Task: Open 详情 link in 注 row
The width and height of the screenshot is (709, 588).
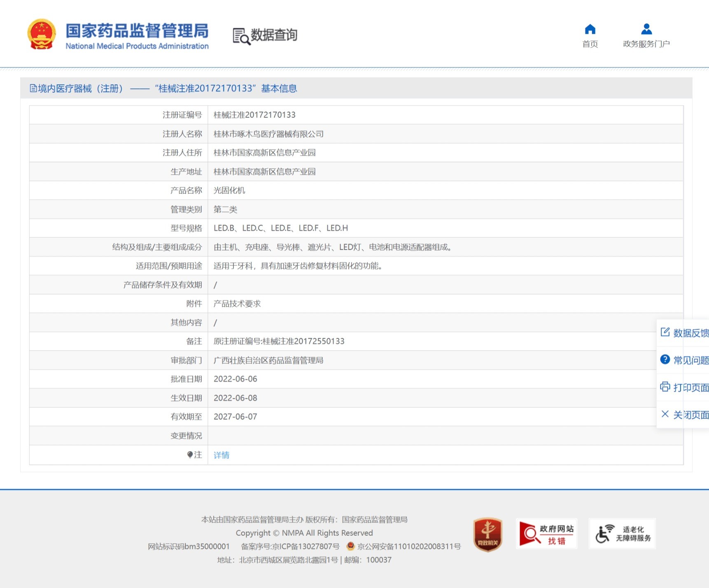Action: 222,455
